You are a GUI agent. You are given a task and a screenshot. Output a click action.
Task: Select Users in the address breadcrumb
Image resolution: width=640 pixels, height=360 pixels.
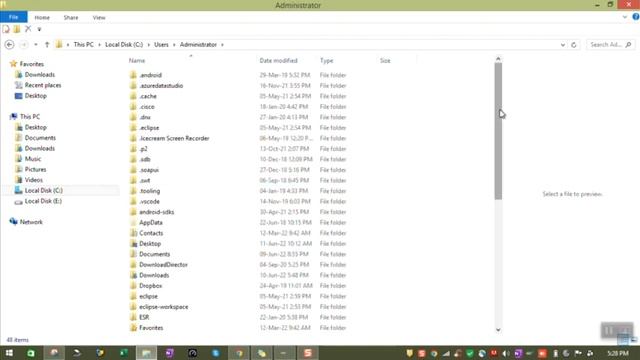click(x=161, y=44)
